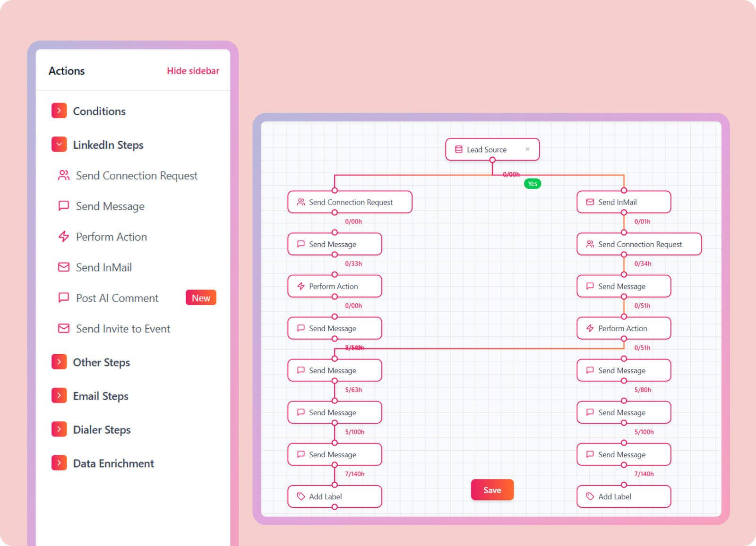Click the Lead Source database icon
The image size is (756, 546).
pyautogui.click(x=458, y=149)
